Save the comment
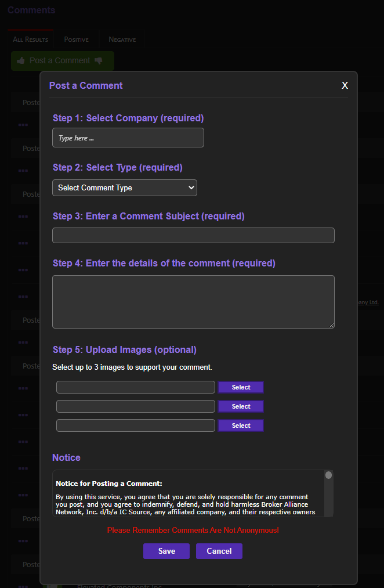The width and height of the screenshot is (384, 588). 166,551
